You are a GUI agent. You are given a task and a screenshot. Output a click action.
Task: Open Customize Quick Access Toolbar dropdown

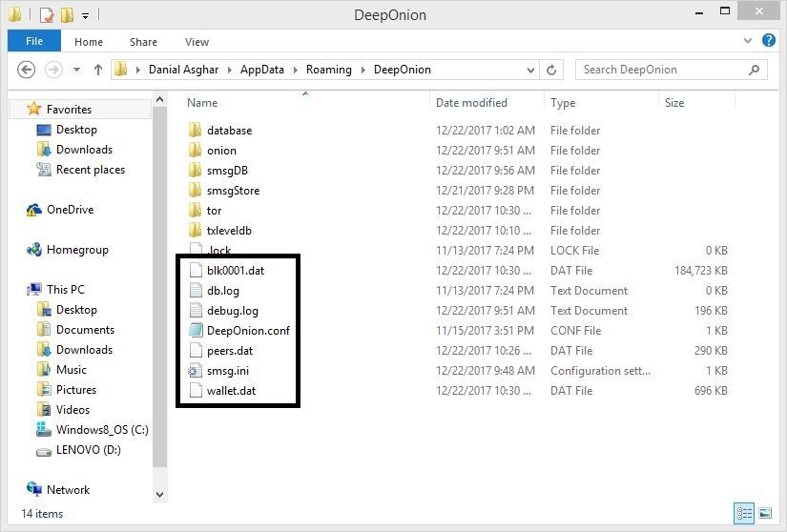click(x=85, y=16)
